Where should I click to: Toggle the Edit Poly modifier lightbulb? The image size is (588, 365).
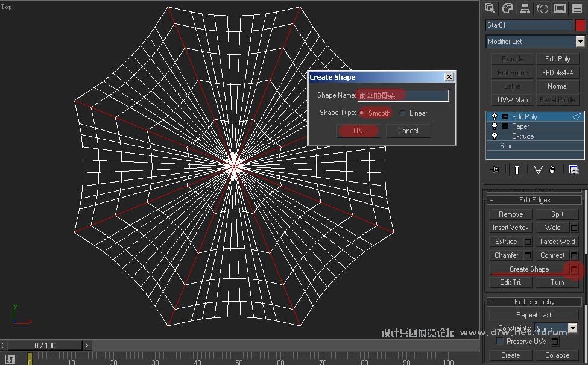[495, 116]
